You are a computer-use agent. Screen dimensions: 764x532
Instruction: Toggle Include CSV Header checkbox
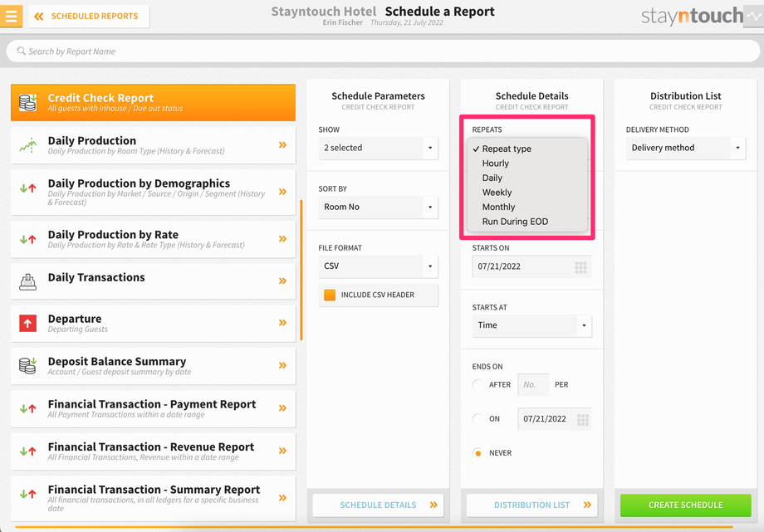(x=330, y=295)
